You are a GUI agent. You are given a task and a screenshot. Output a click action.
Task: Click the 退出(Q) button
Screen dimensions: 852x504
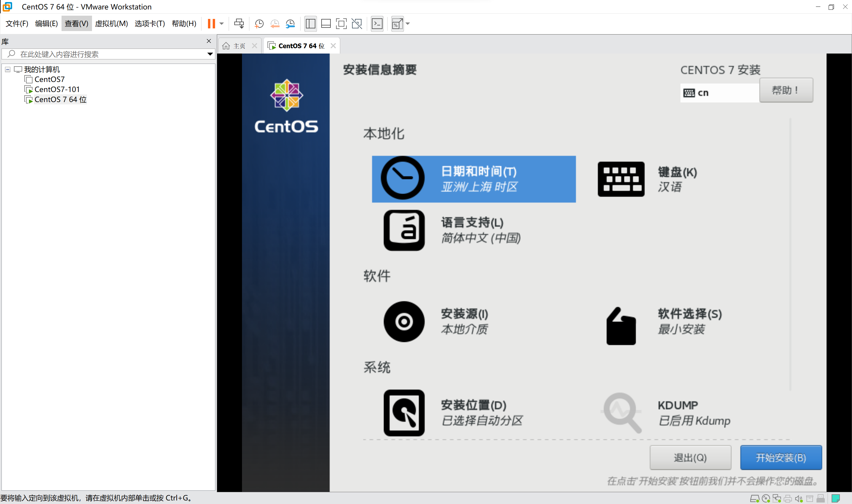click(x=690, y=458)
